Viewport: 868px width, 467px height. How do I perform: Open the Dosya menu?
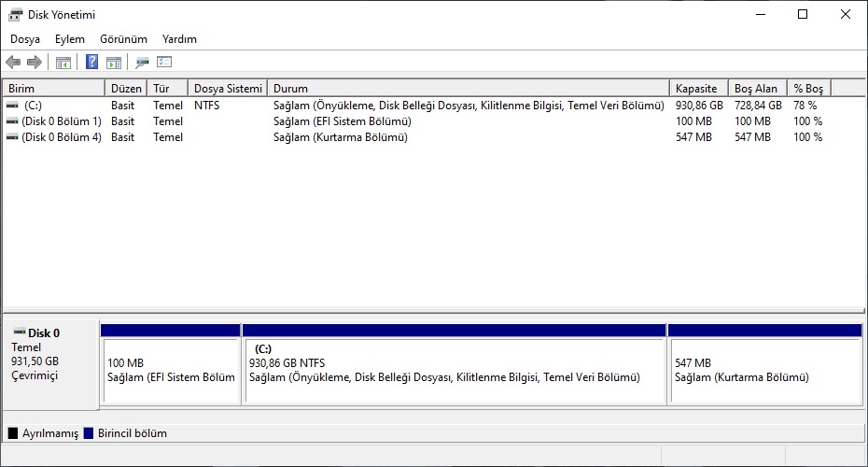click(25, 39)
